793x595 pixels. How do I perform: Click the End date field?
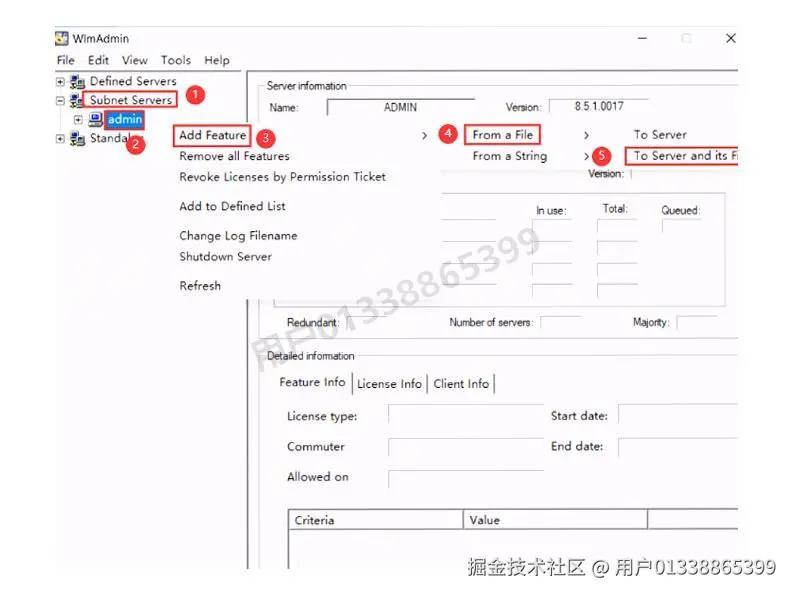pos(678,447)
